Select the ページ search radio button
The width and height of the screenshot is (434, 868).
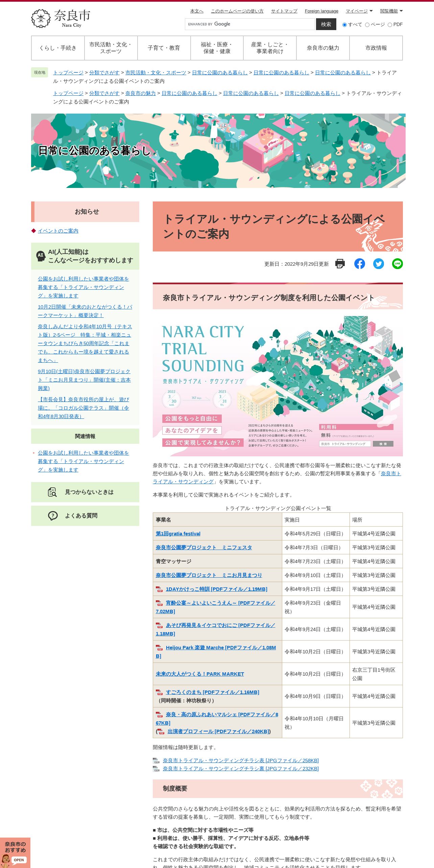pos(367,25)
